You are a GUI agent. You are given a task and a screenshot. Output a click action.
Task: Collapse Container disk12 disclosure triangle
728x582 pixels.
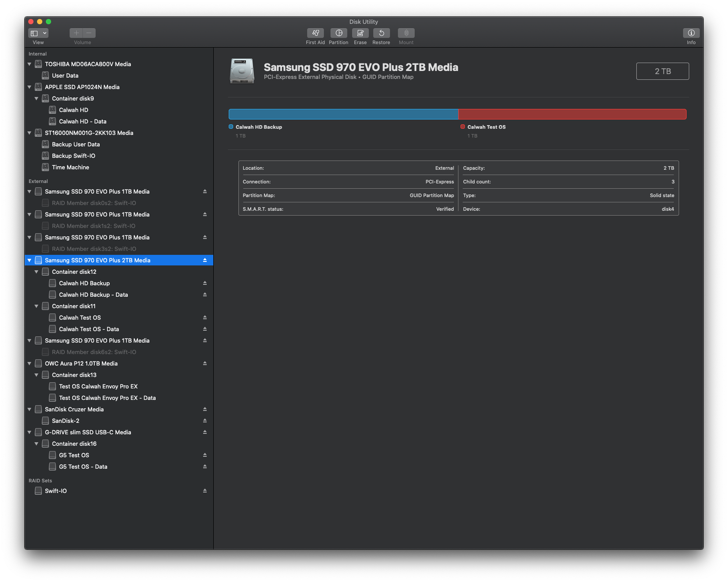pyautogui.click(x=37, y=272)
